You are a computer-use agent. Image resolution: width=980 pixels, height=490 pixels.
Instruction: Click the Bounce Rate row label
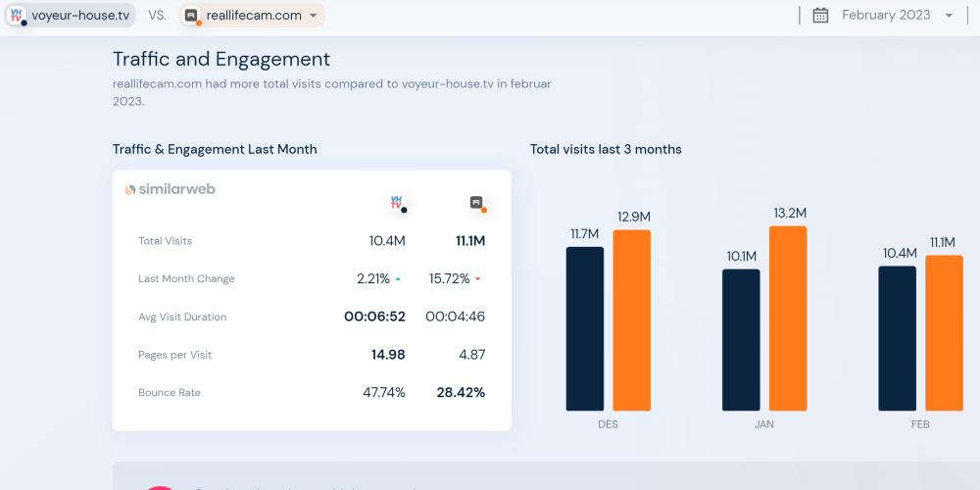pyautogui.click(x=170, y=393)
